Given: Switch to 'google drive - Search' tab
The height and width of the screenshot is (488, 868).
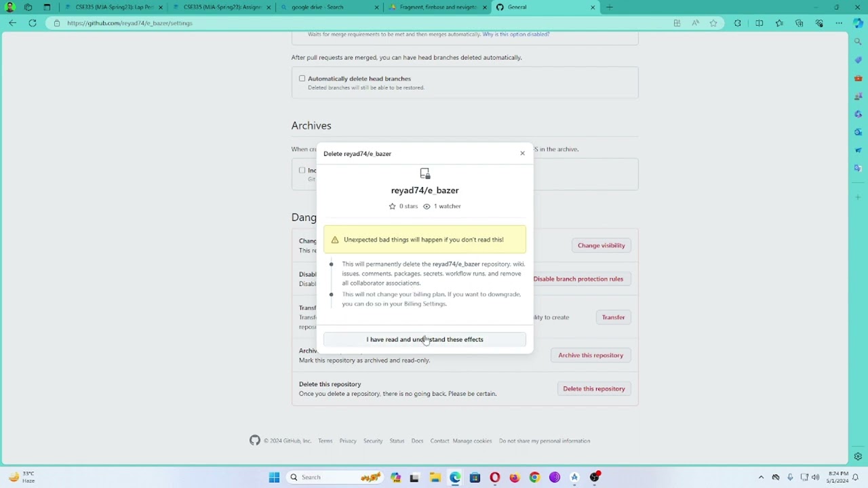Looking at the screenshot, I should pos(330,7).
